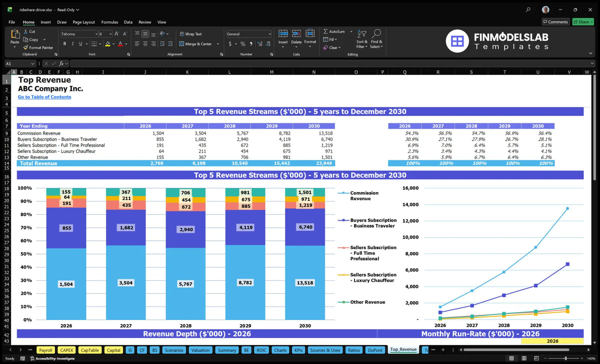This screenshot has width=600, height=364.
Task: Open Merge & Center dropdown arrow
Action: (x=217, y=44)
